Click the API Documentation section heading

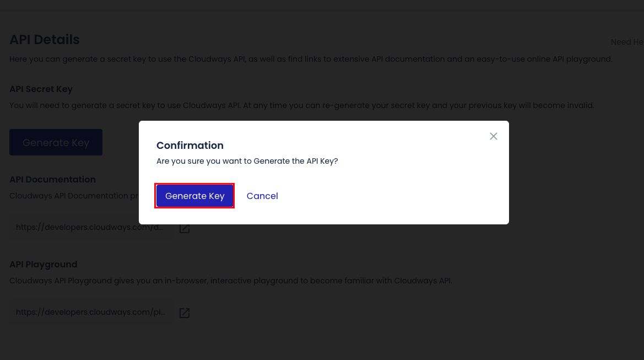52,179
